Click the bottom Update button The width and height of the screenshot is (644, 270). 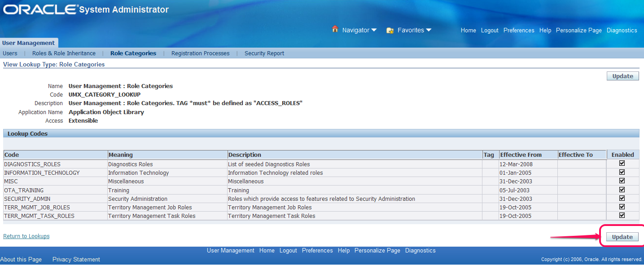(622, 237)
